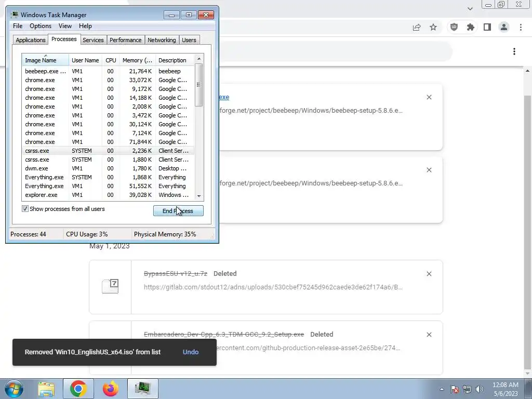Click CPU Usage 3% status
Viewport: 532px width, 399px height.
click(87, 234)
